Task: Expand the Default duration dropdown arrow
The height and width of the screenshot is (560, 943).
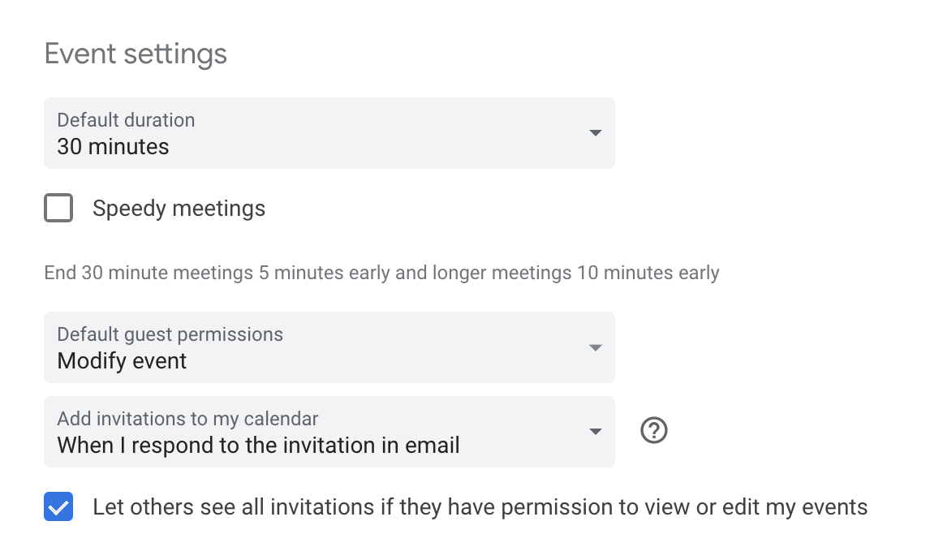Action: click(595, 133)
